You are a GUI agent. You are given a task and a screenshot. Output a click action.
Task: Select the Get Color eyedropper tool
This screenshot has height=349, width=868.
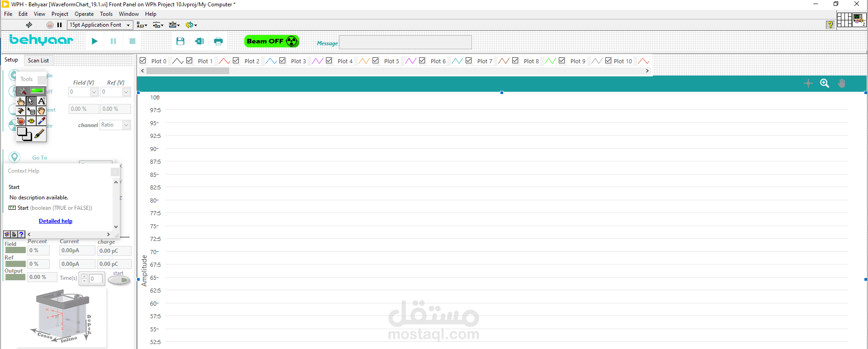41,121
